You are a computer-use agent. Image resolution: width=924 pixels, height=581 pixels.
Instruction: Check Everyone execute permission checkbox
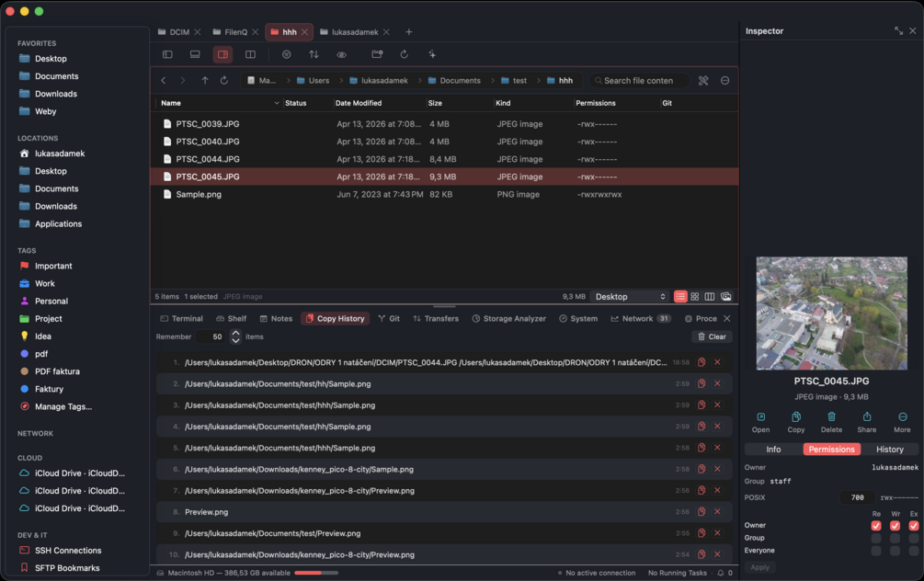[x=914, y=551]
